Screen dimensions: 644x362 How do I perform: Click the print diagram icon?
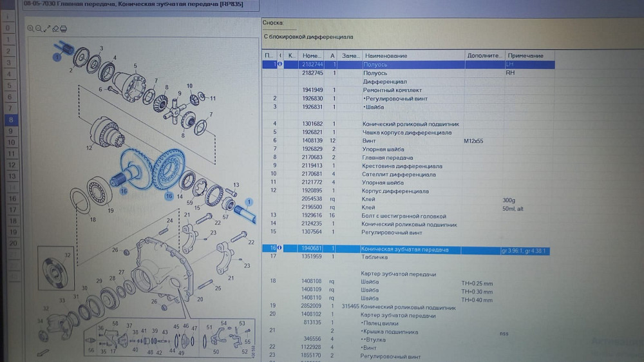64,28
